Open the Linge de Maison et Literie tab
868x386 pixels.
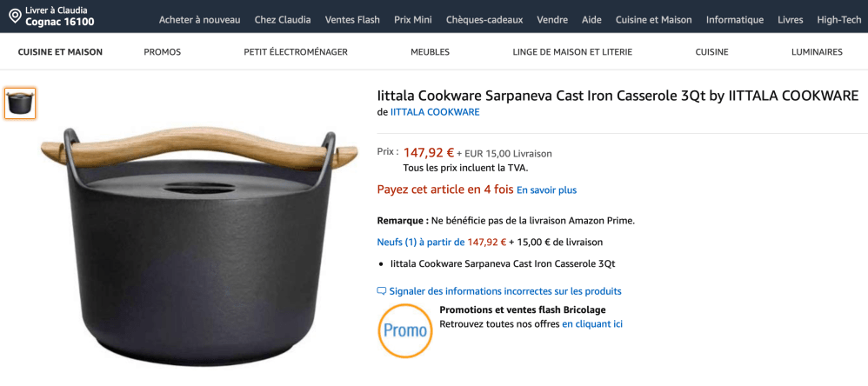(x=572, y=52)
